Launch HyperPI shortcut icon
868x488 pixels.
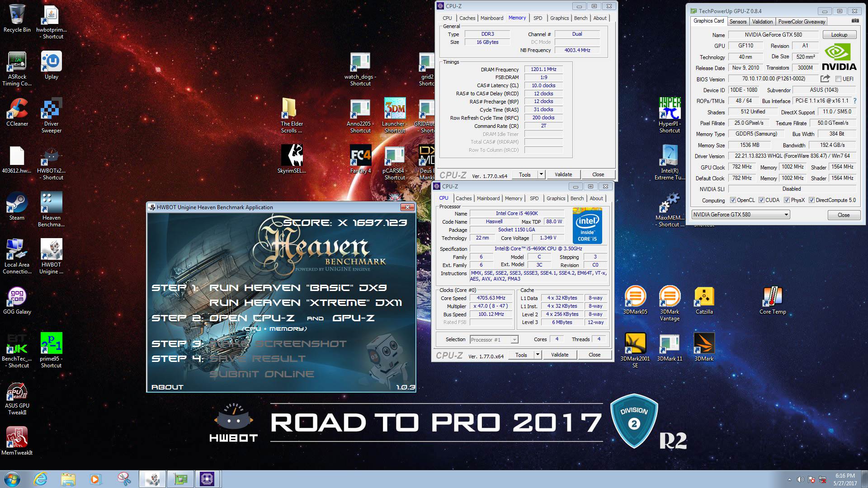click(x=670, y=115)
